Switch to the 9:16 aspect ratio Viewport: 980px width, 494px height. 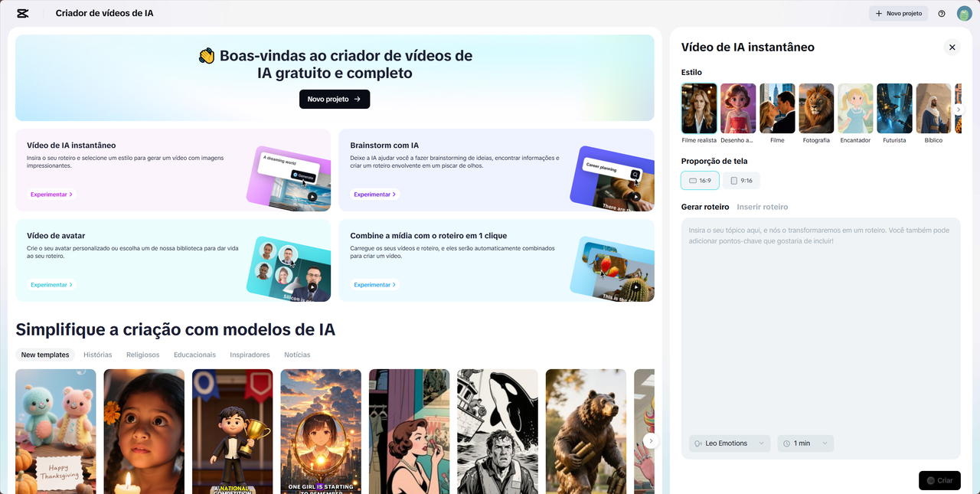(740, 180)
